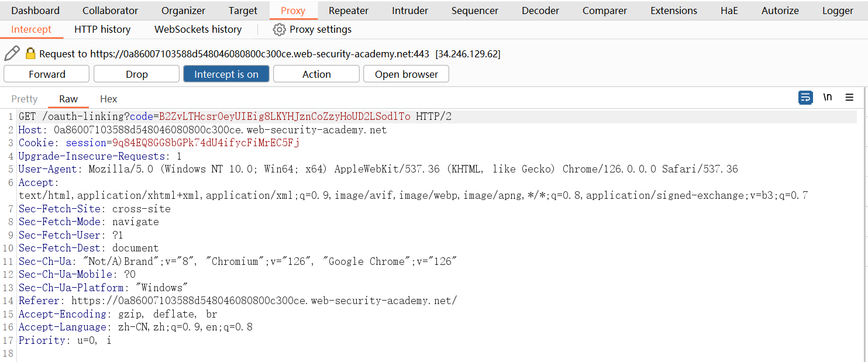The width and height of the screenshot is (868, 362).
Task: Click the Sec-Fetch-User header line
Action: pos(71,235)
